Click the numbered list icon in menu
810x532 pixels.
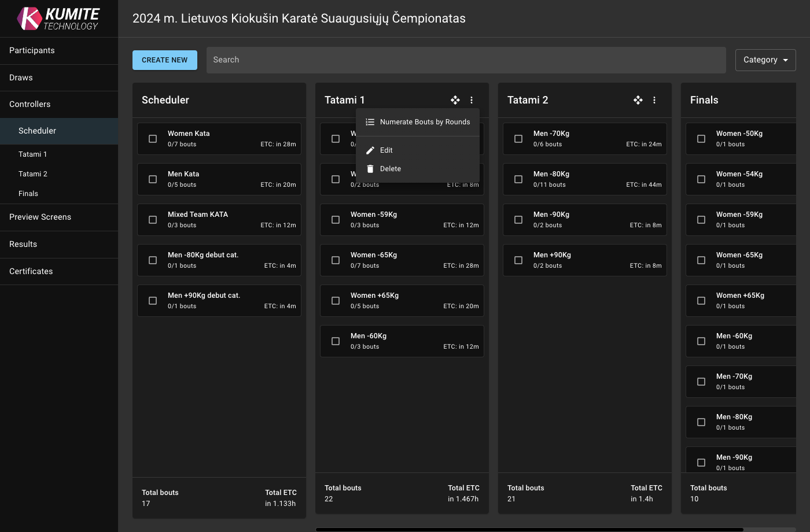click(x=370, y=122)
